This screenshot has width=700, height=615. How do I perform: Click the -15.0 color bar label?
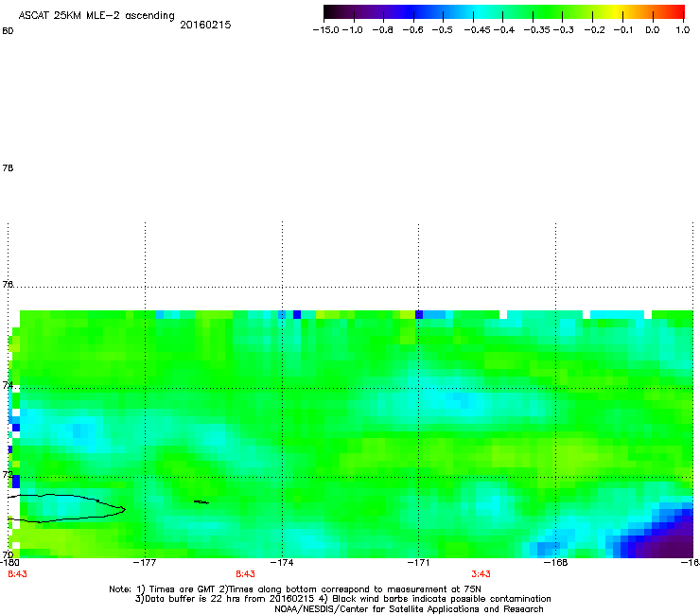pos(326,30)
